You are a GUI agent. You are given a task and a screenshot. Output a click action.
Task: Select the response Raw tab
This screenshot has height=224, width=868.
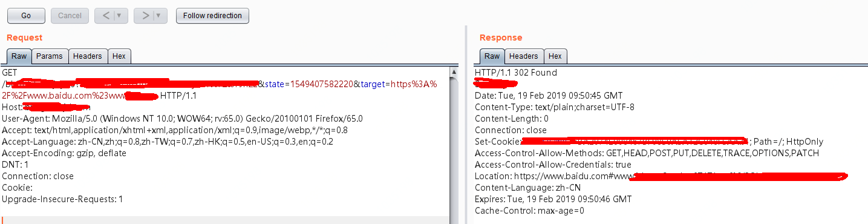tap(492, 56)
